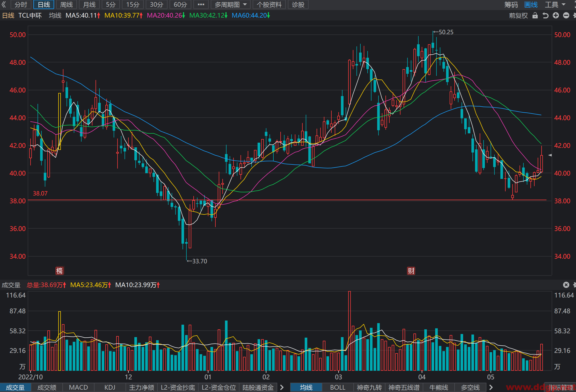Expand more main indicators right arrow

(491, 387)
